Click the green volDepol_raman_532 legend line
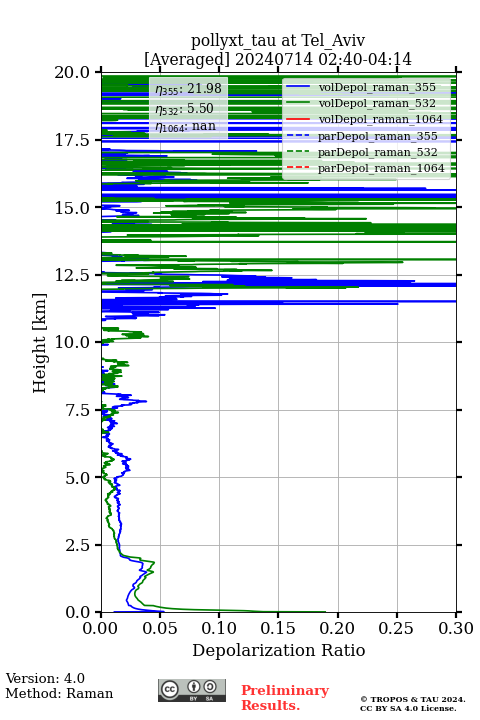Viewport: 480px width, 720px height. (x=298, y=103)
